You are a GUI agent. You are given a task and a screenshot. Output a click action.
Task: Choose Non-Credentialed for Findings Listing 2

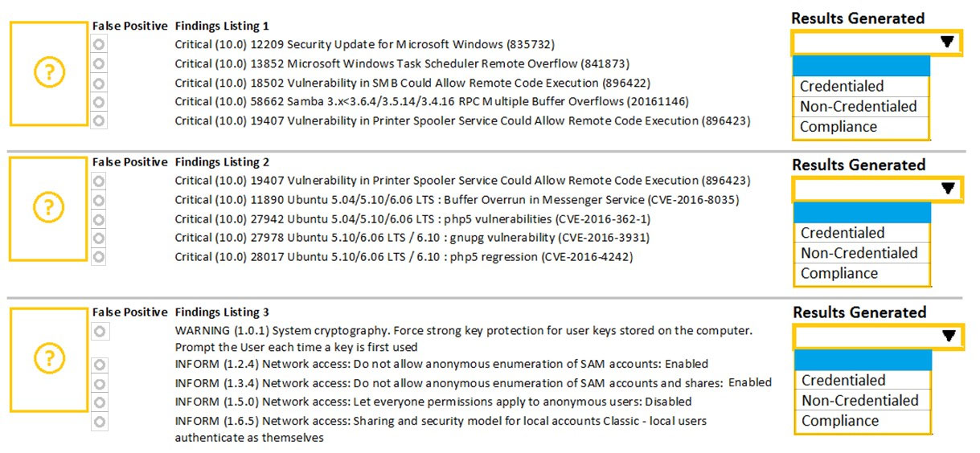click(861, 253)
